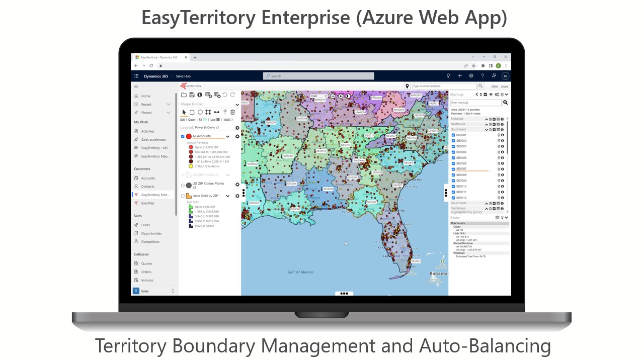
Task: Choose the circle draw tool
Action: pos(200,112)
